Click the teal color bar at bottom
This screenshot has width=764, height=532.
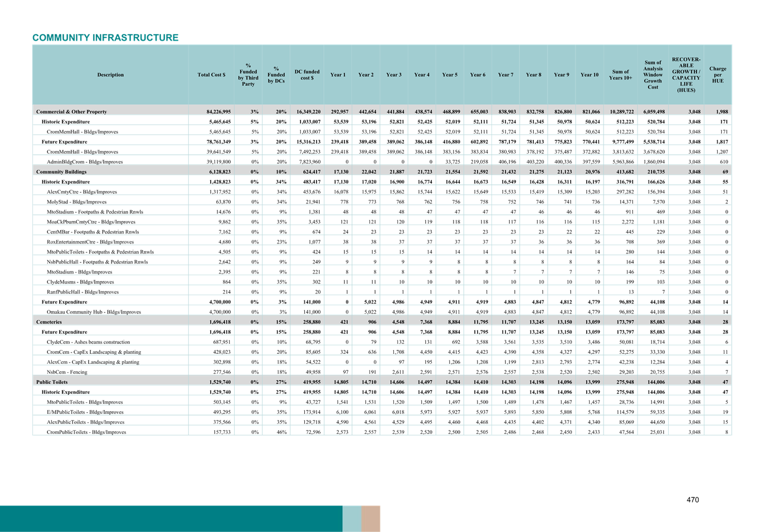[x=167, y=519]
